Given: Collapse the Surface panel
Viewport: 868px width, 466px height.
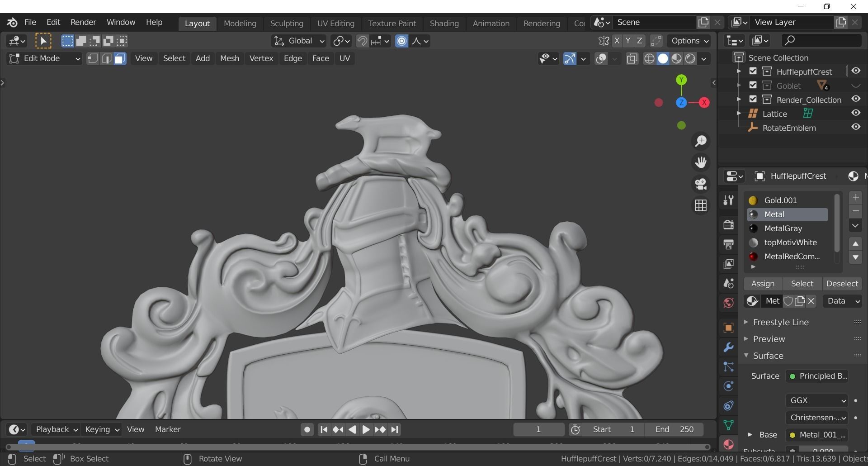Looking at the screenshot, I should coord(768,356).
